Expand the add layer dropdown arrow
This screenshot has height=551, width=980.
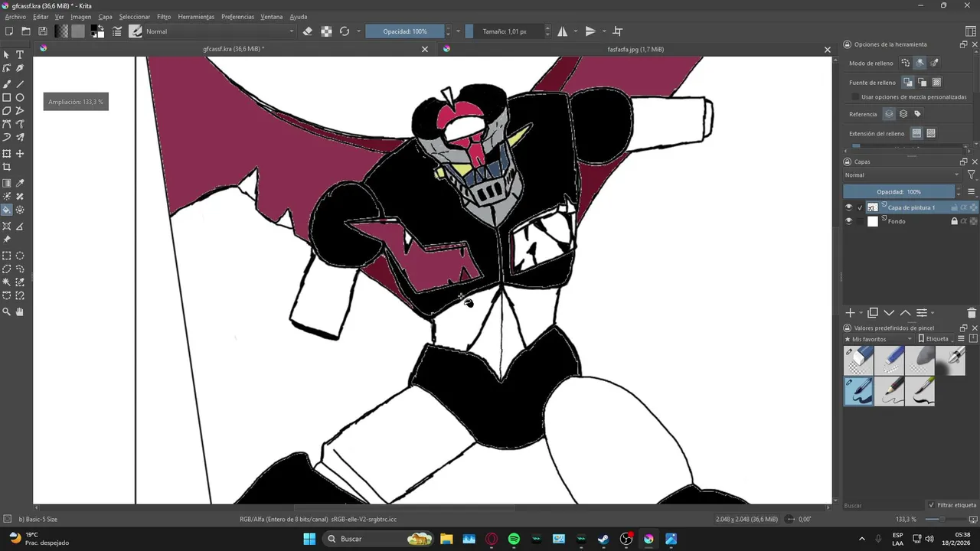click(861, 314)
